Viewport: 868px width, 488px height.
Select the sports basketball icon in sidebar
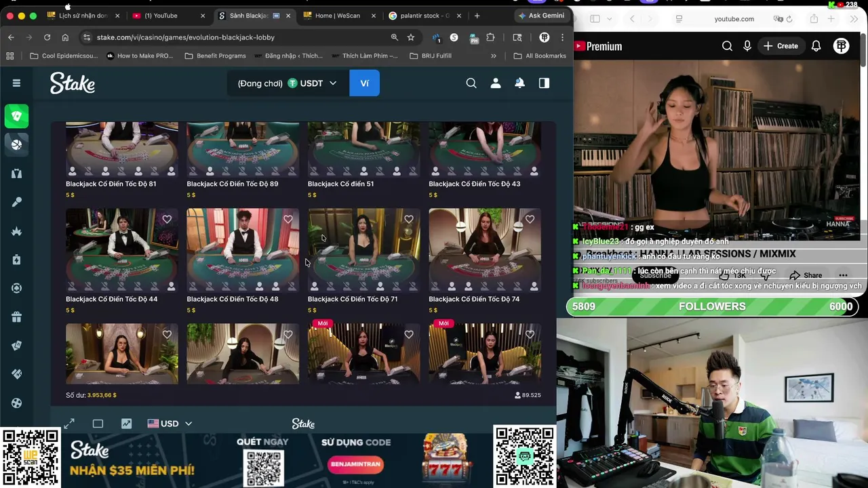pos(16,144)
